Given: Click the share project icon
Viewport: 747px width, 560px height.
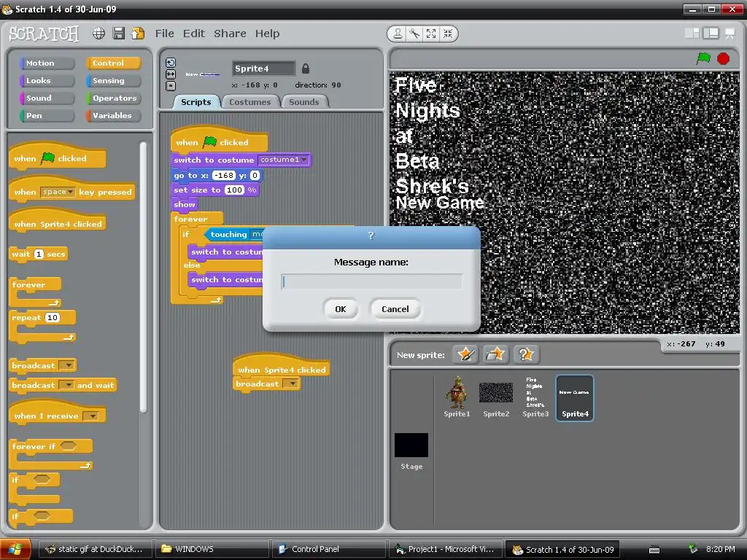Looking at the screenshot, I should [x=138, y=34].
